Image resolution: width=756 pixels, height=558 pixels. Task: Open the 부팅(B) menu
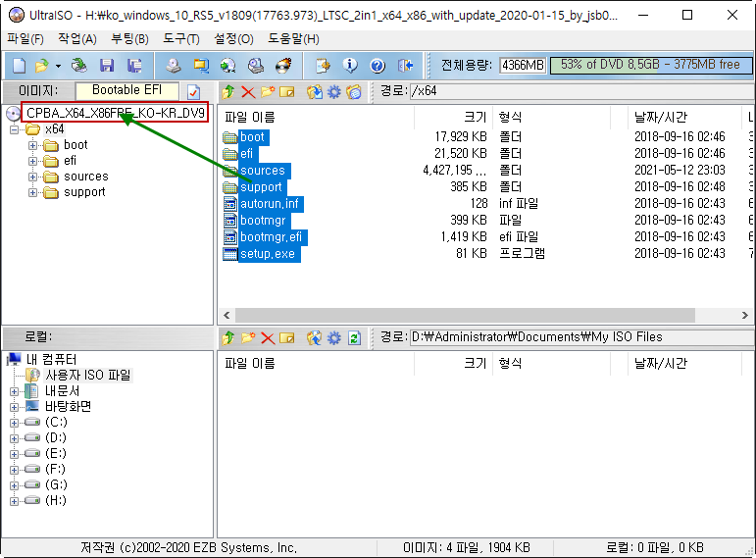coord(129,39)
